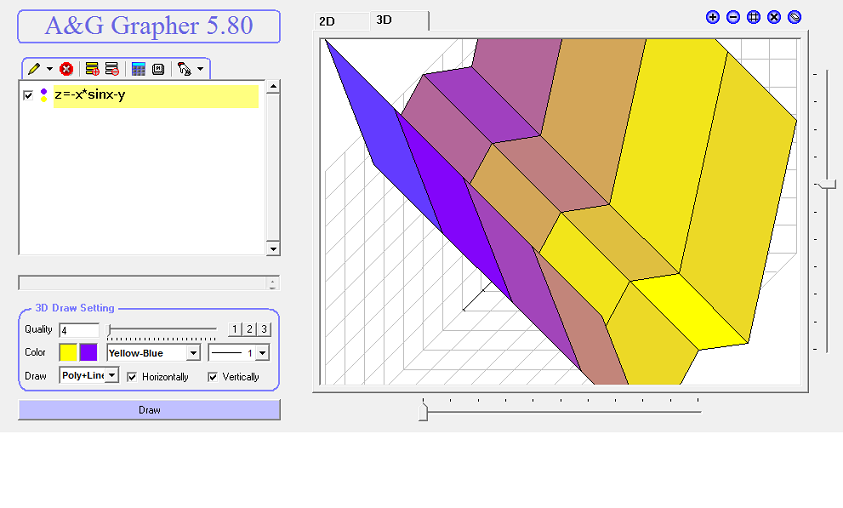Click the table of values icon
This screenshot has height=508, width=843.
(x=139, y=69)
